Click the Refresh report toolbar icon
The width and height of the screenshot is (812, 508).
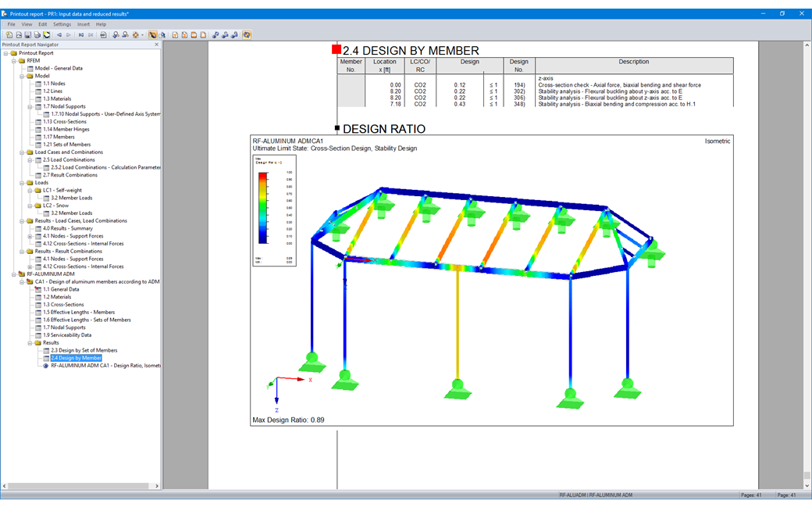(x=47, y=34)
